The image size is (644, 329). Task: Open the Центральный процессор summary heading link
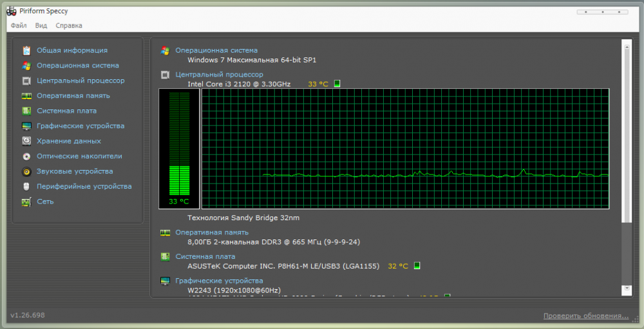pos(219,75)
